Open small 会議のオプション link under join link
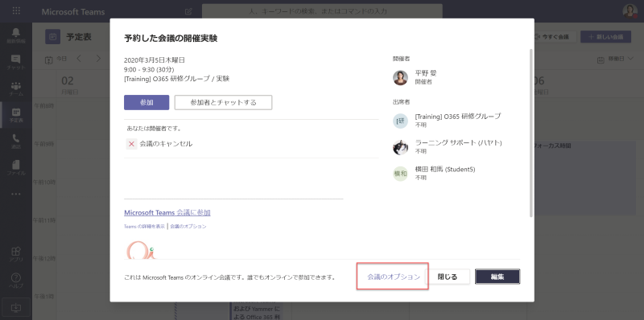The width and height of the screenshot is (644, 320). [x=188, y=226]
